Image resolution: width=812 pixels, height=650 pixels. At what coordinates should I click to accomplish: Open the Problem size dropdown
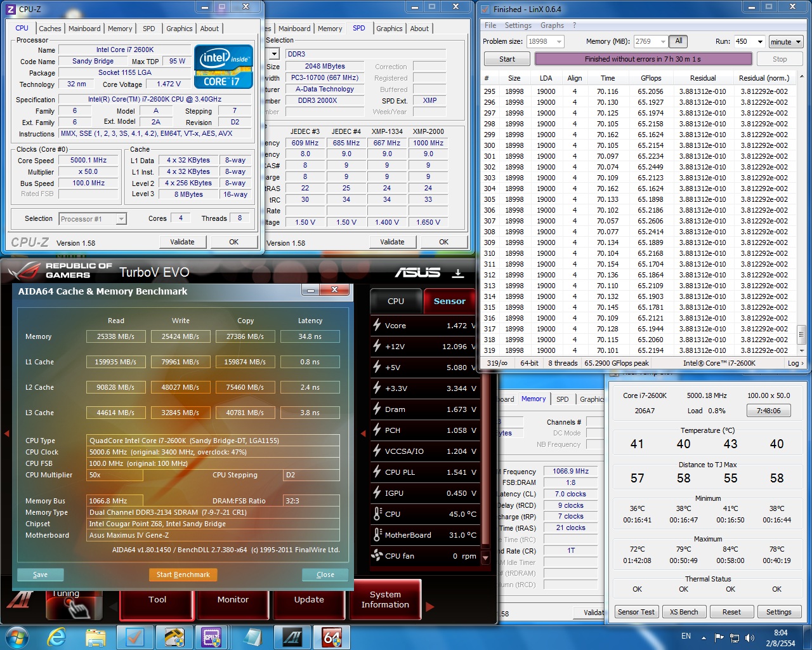(x=559, y=41)
